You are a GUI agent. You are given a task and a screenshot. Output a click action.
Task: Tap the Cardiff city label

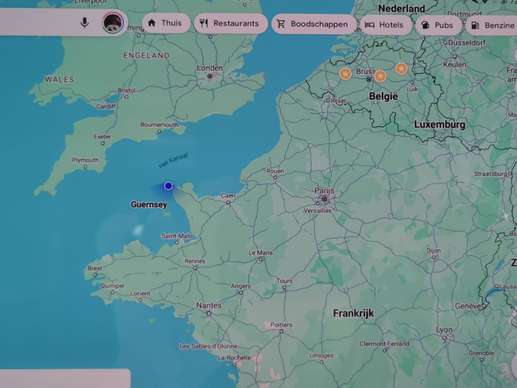[106, 106]
